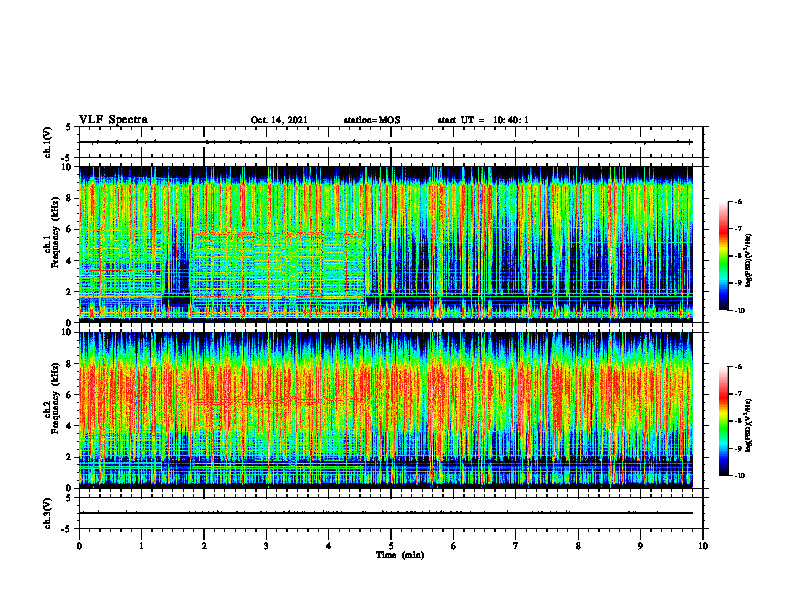Click the "2" kHz tick on ch.1 frequency axis
The image size is (792, 612).
(x=70, y=292)
